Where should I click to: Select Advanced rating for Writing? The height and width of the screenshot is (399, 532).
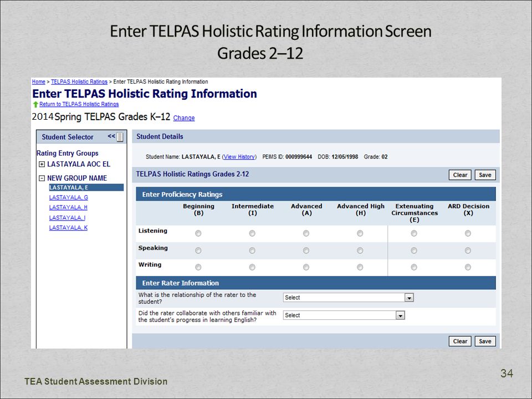pos(306,267)
